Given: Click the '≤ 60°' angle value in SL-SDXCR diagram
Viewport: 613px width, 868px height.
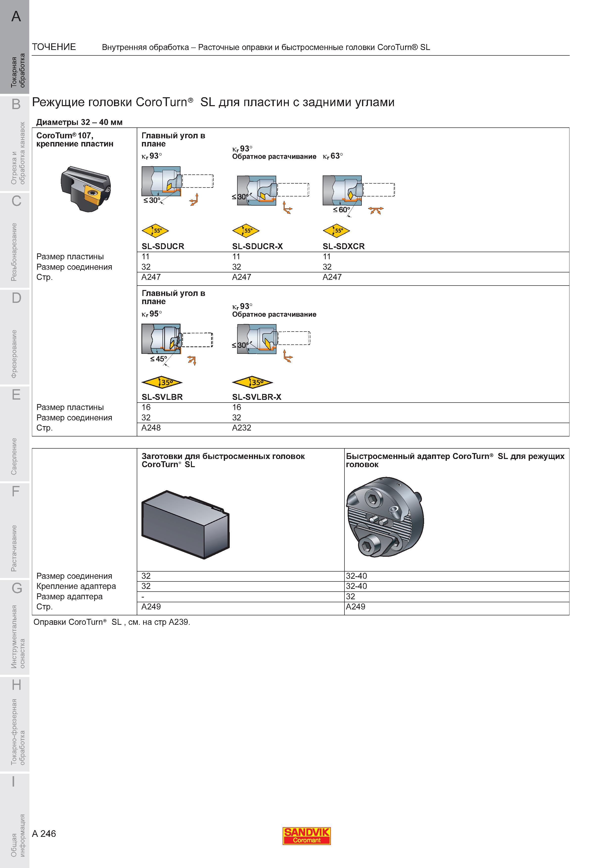Looking at the screenshot, I should pos(341,209).
